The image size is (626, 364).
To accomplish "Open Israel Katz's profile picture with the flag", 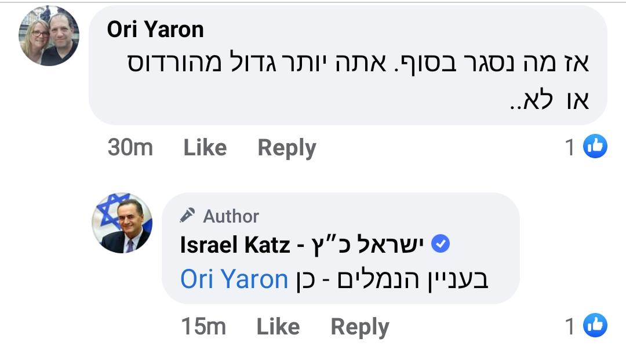I will point(122,223).
